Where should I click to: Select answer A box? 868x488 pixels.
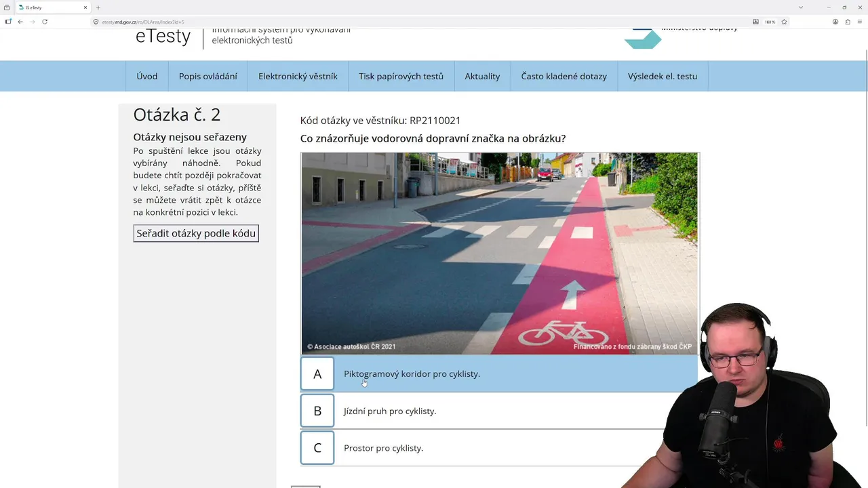(x=317, y=374)
